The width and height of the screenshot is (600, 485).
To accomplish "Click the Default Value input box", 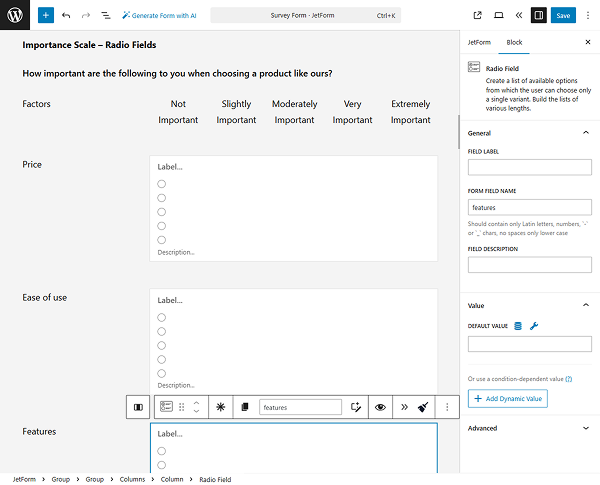I will 530,344.
